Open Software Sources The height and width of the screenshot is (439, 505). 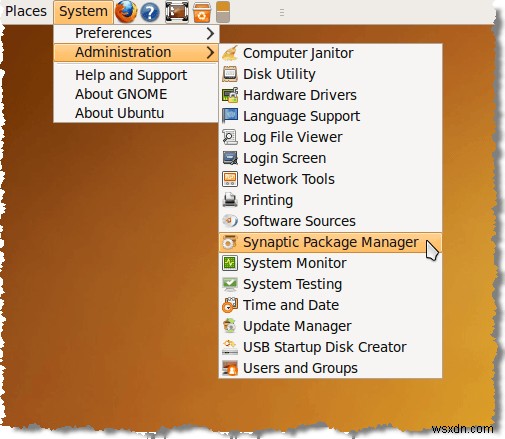tap(330, 221)
